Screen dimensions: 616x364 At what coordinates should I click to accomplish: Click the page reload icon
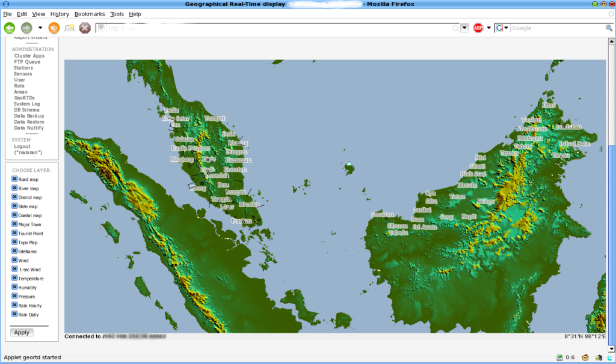(x=54, y=28)
